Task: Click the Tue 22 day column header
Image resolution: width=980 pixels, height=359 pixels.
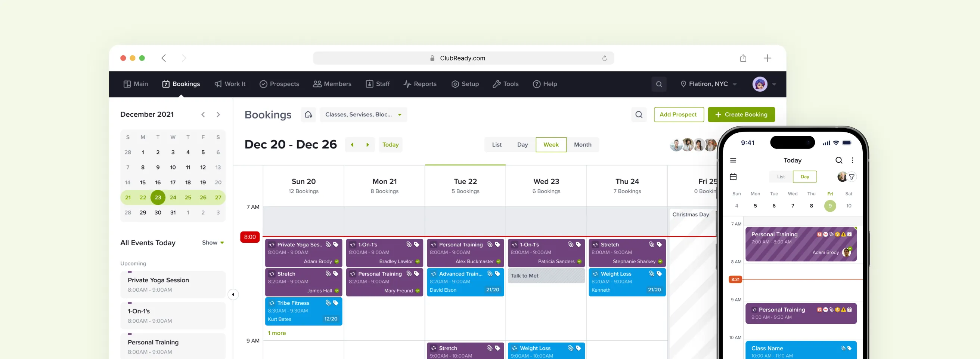Action: pyautogui.click(x=465, y=186)
